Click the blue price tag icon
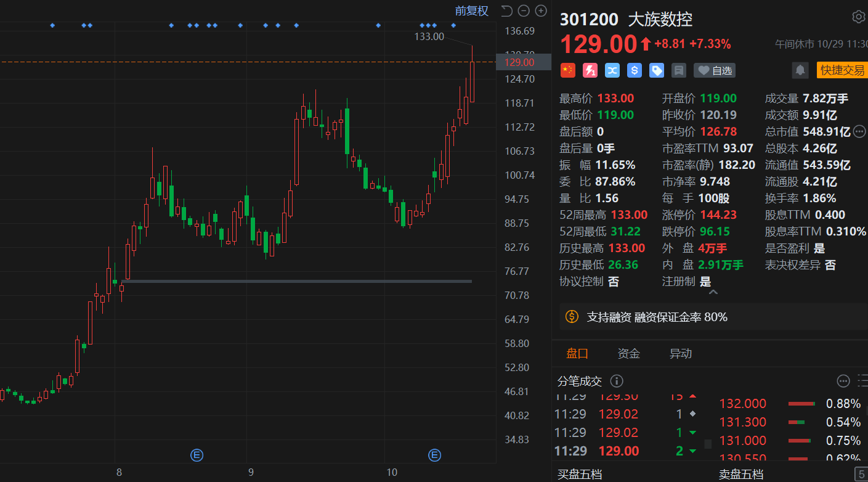Viewport: 868px width, 482px height. (657, 70)
